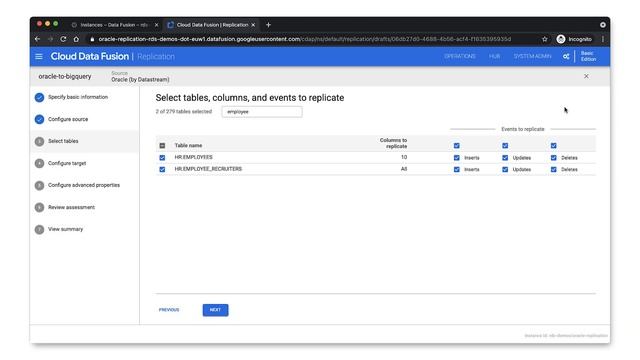
Task: Toggle the select-all tables header checkbox
Action: click(x=162, y=146)
